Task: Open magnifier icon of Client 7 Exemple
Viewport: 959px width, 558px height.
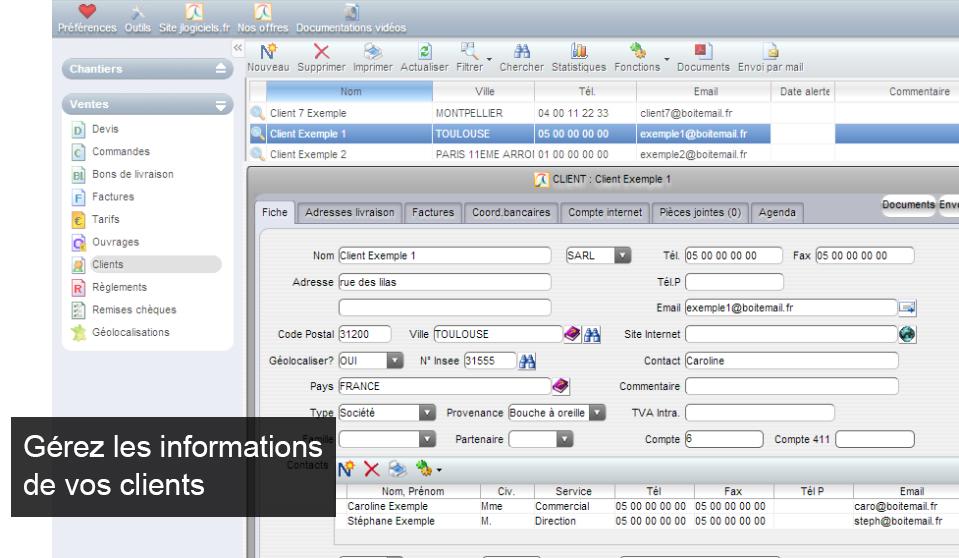Action: [x=257, y=113]
